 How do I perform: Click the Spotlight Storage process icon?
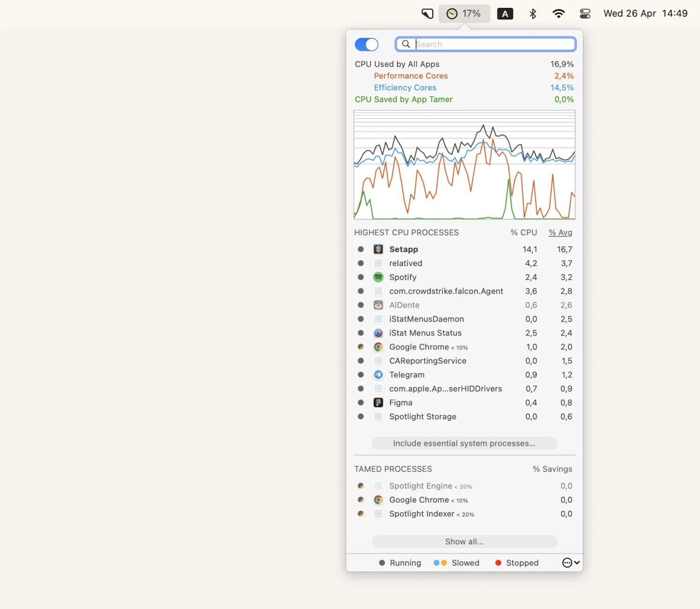[x=379, y=417]
